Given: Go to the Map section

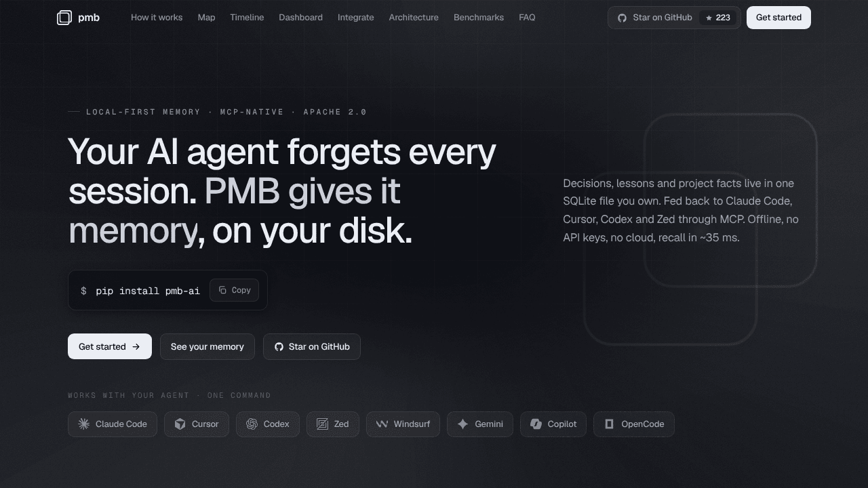Looking at the screenshot, I should (x=207, y=18).
